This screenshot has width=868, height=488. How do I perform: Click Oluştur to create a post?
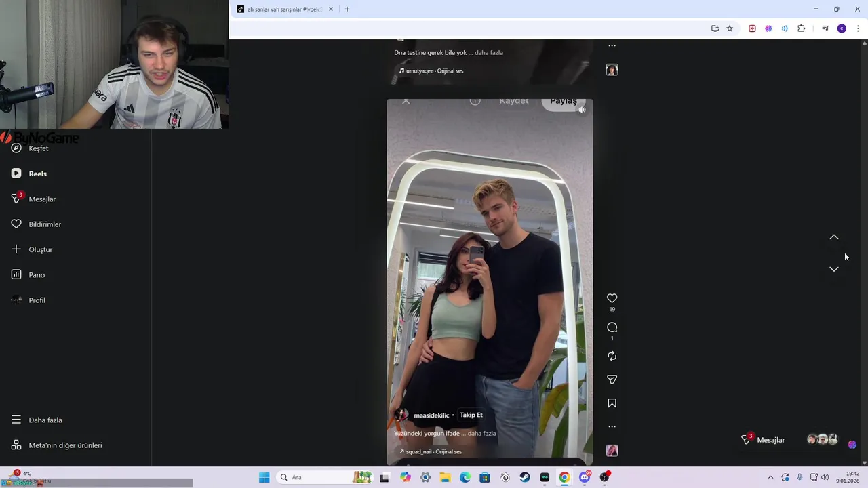click(32, 249)
